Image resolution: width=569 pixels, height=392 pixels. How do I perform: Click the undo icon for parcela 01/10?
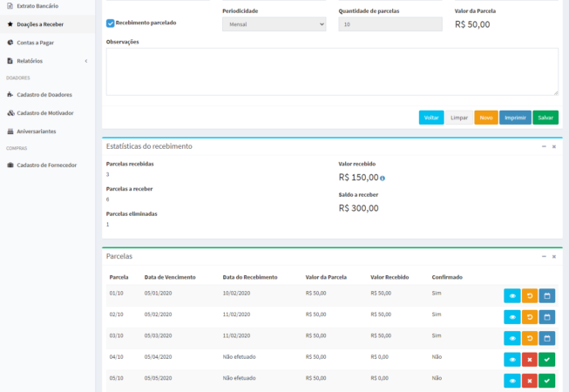530,294
